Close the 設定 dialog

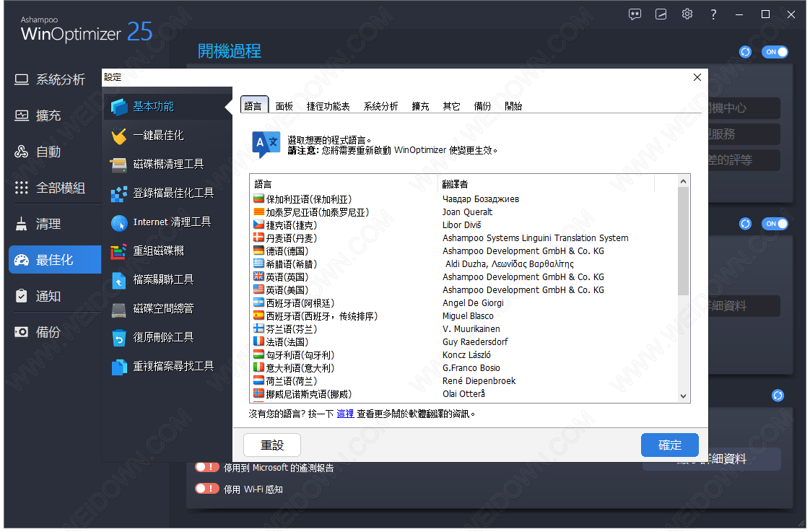click(x=697, y=77)
